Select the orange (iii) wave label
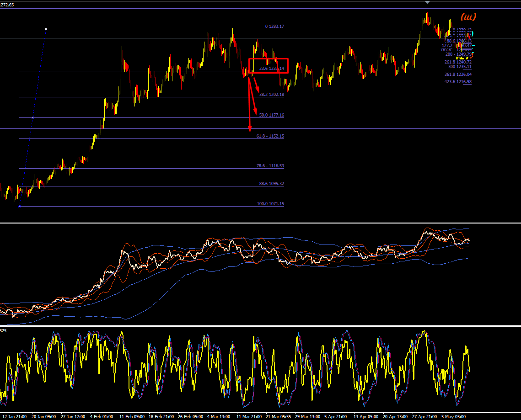This screenshot has height=420, width=521. point(468,16)
